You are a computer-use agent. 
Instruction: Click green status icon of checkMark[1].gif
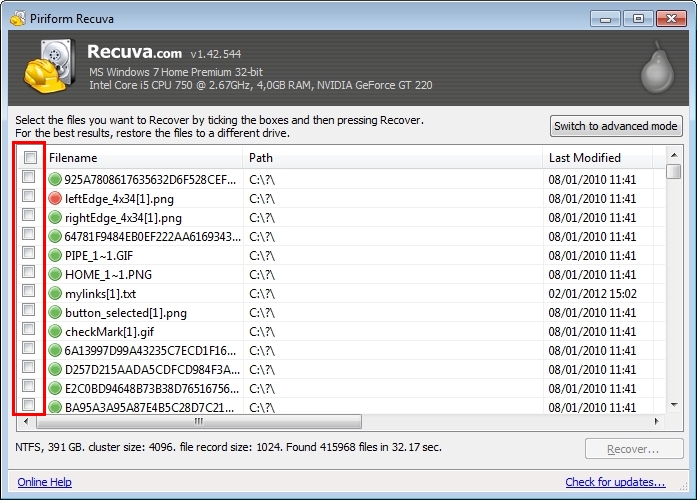tap(55, 331)
